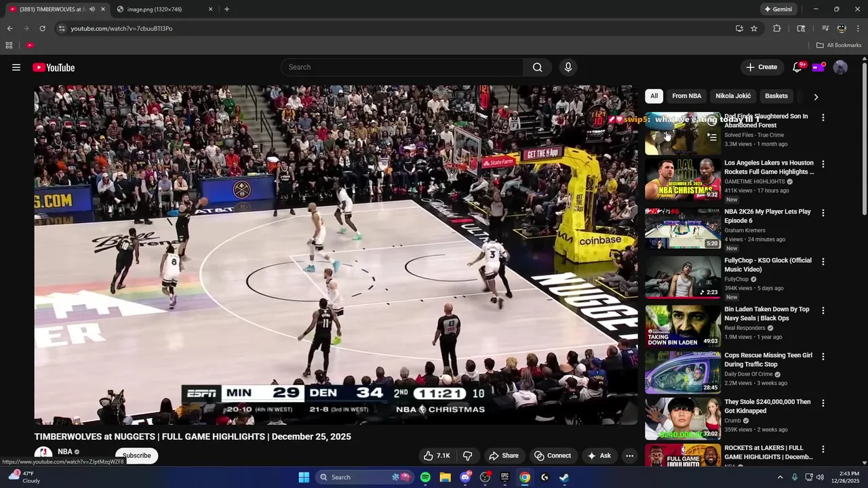Open more actions ellipsis below the video
Viewport: 868px width, 488px height.
[629, 455]
